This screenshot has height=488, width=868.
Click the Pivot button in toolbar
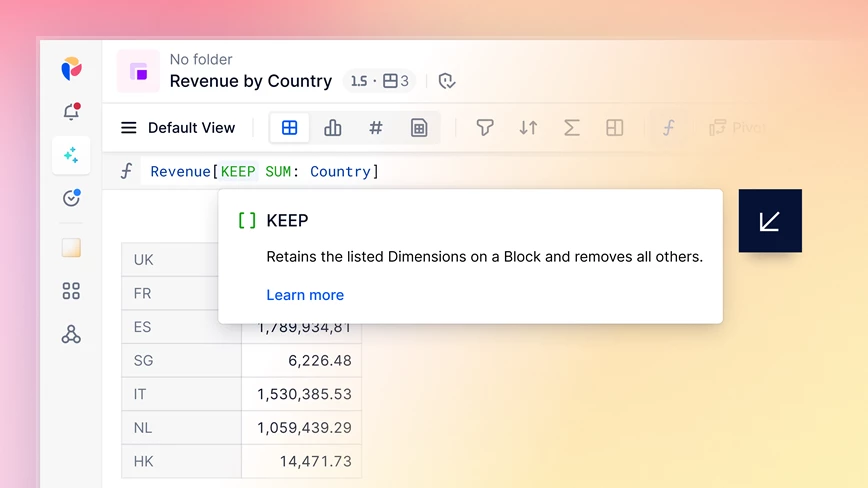click(x=737, y=128)
